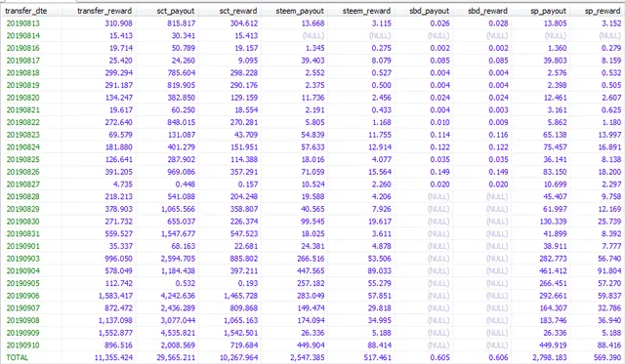This screenshot has height=364, width=625.
Task: Click the steem_payout column header
Action: pyautogui.click(x=300, y=11)
